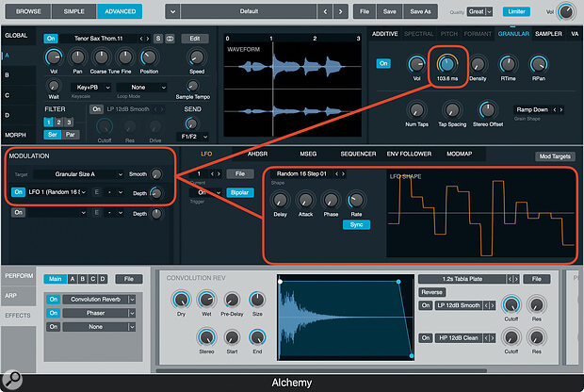Toggle the granular On button

(383, 64)
